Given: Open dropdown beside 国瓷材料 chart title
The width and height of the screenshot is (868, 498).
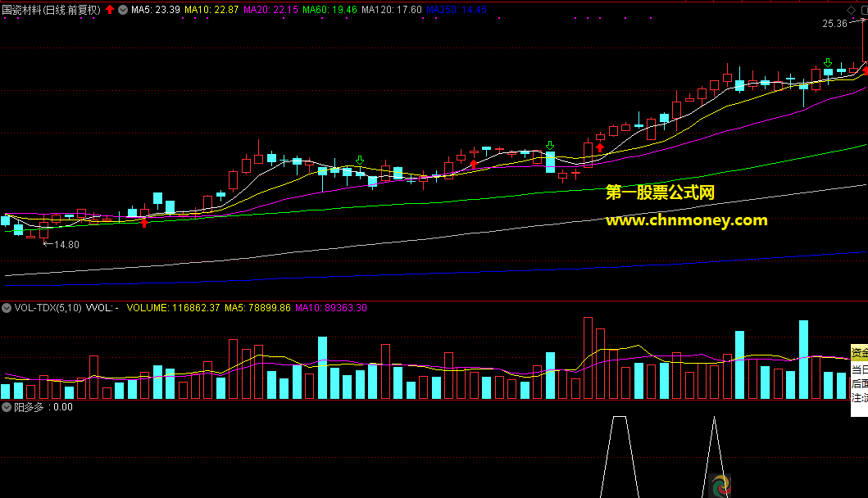Looking at the screenshot, I should click(x=123, y=10).
